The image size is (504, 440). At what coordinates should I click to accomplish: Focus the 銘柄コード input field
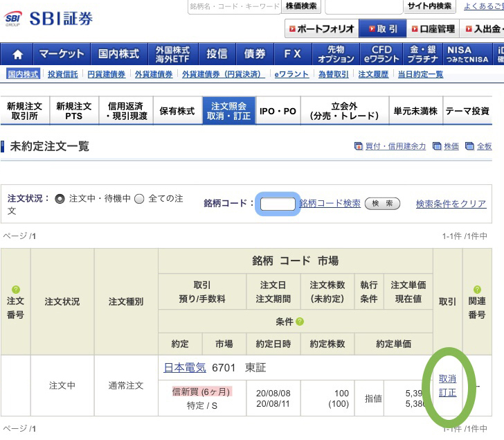click(278, 204)
